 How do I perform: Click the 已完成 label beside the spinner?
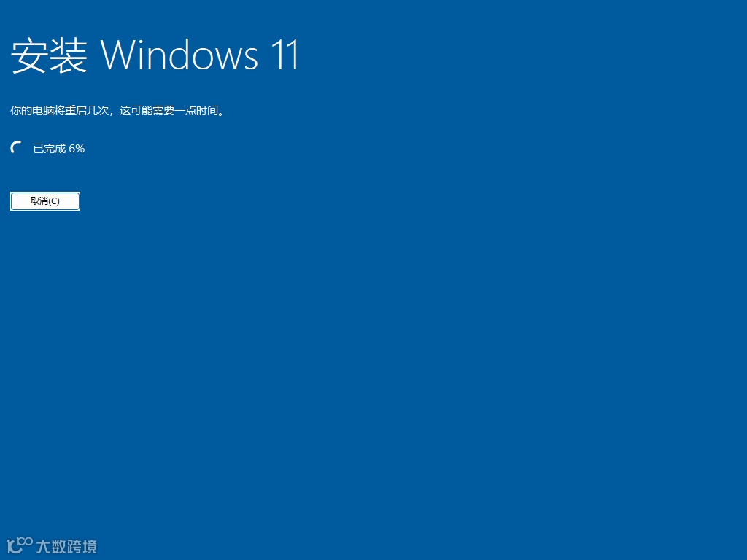[50, 149]
